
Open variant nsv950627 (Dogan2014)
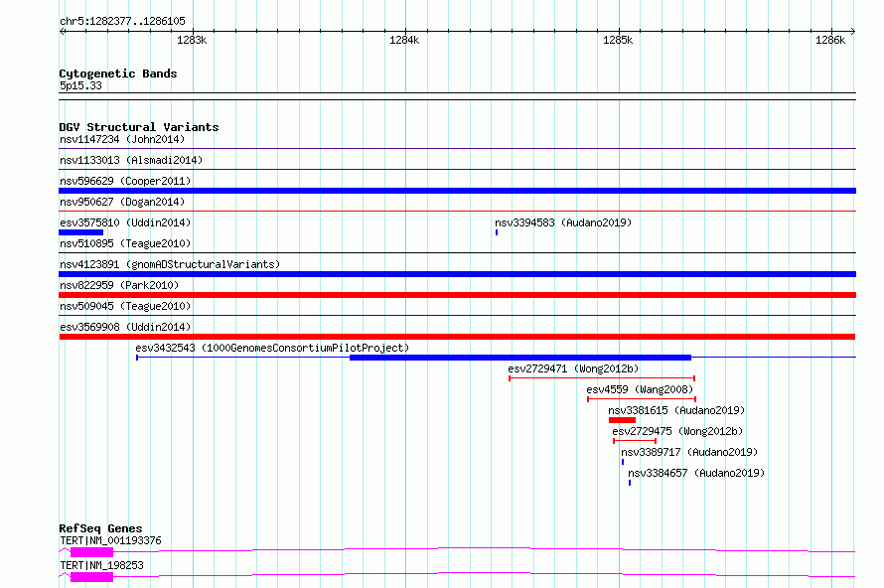(x=122, y=202)
